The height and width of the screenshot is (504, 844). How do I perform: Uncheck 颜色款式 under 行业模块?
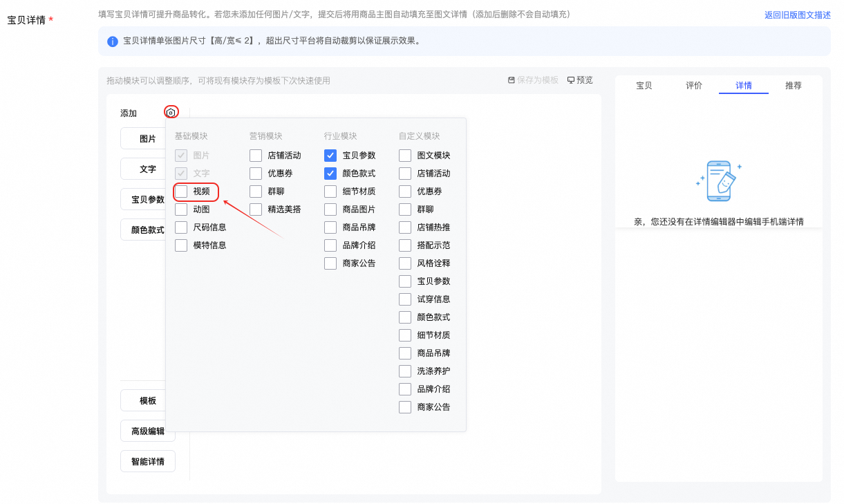tap(330, 174)
